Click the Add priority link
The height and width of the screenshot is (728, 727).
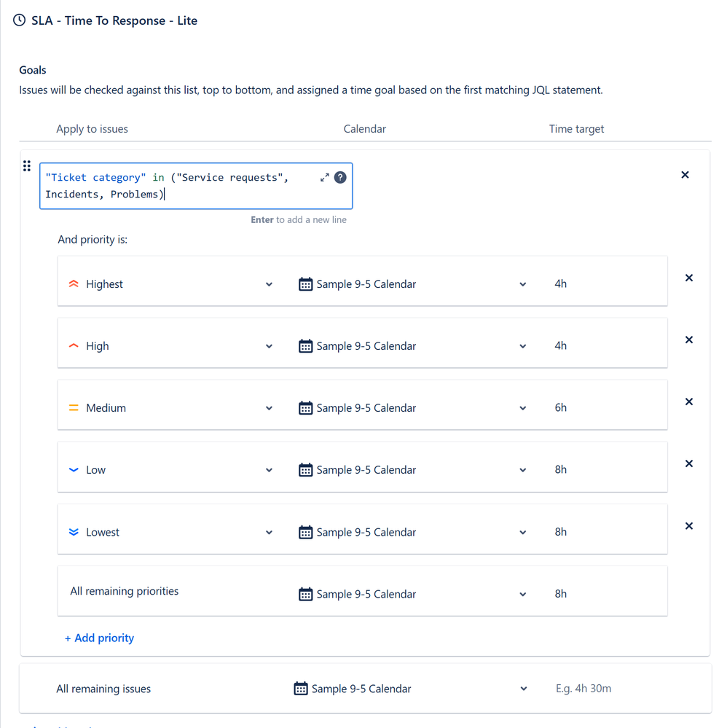(x=100, y=638)
